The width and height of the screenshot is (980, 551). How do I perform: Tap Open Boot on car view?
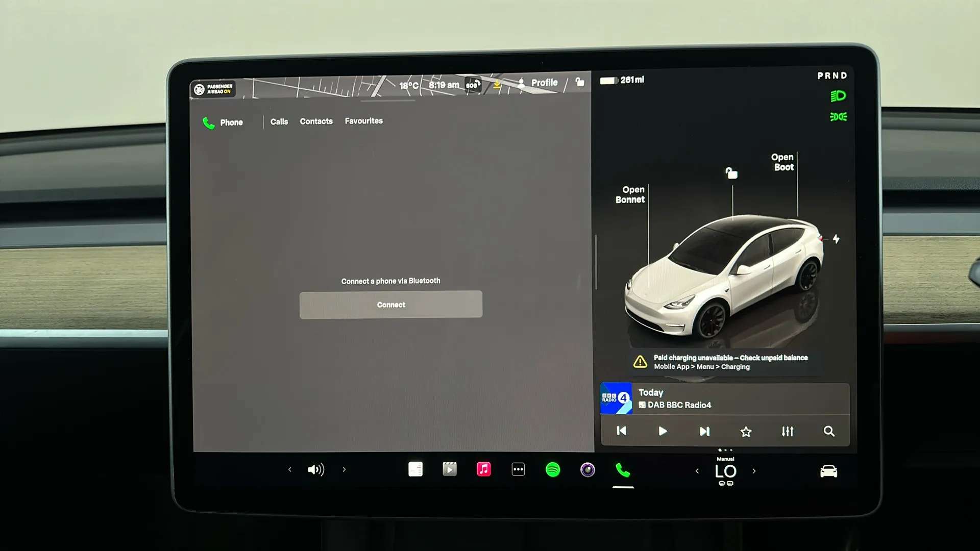(x=783, y=162)
